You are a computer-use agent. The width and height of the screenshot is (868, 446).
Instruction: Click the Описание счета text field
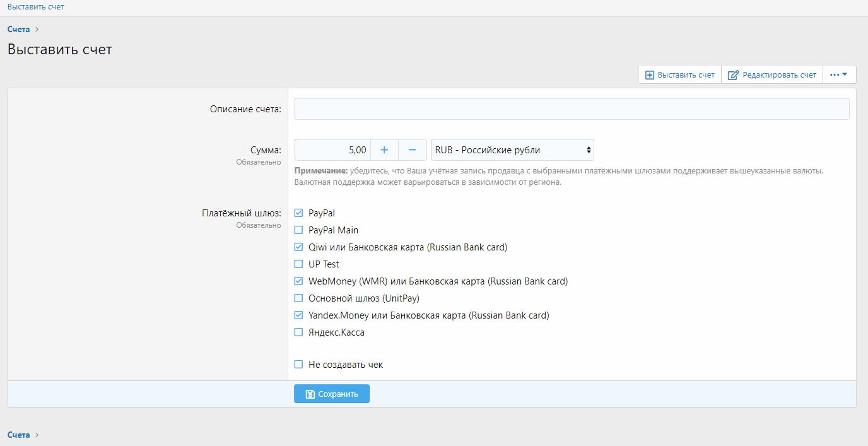point(572,109)
